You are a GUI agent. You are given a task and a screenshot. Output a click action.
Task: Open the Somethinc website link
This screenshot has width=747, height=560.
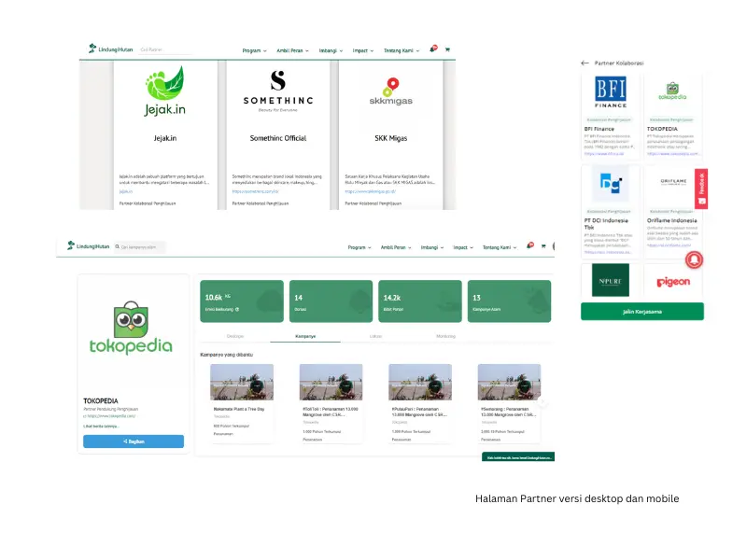click(255, 191)
